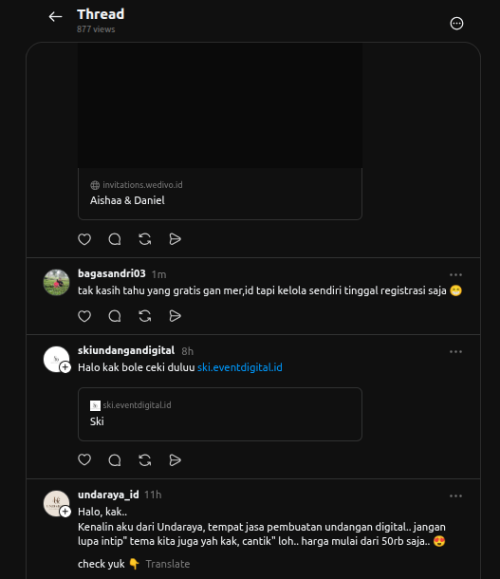
Task: Like skiundangandigital's reply
Action: click(85, 460)
